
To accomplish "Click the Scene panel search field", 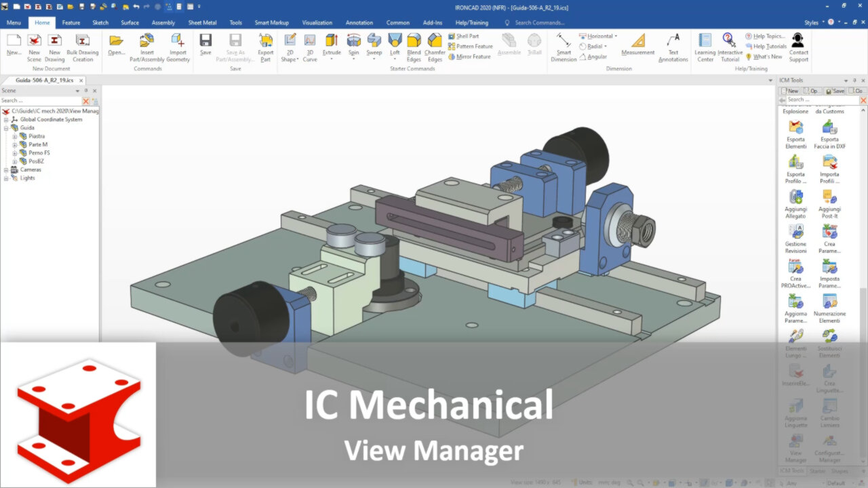I will tap(41, 100).
